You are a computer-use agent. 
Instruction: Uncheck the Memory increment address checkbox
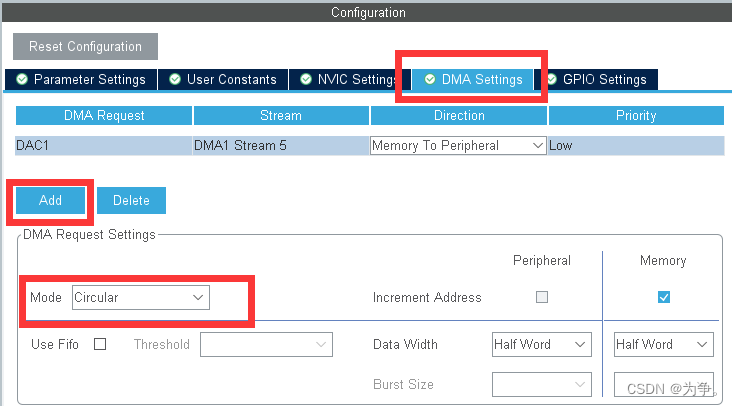click(664, 297)
